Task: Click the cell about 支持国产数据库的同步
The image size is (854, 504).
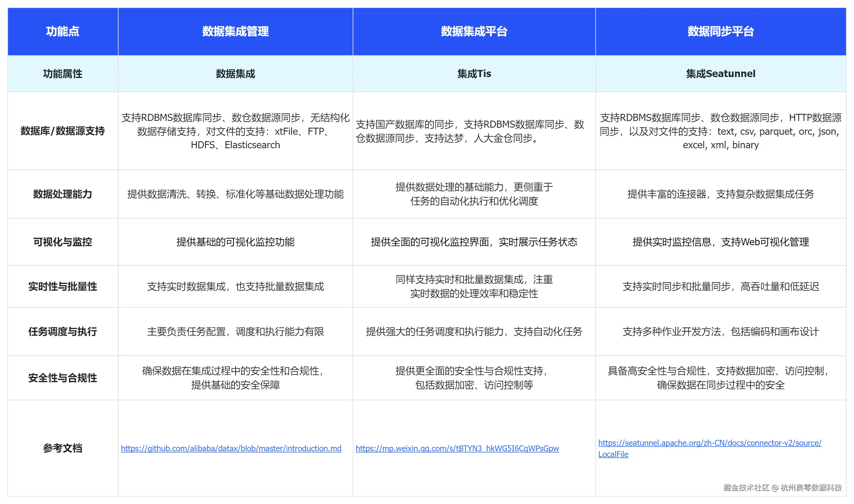Action: point(474,131)
